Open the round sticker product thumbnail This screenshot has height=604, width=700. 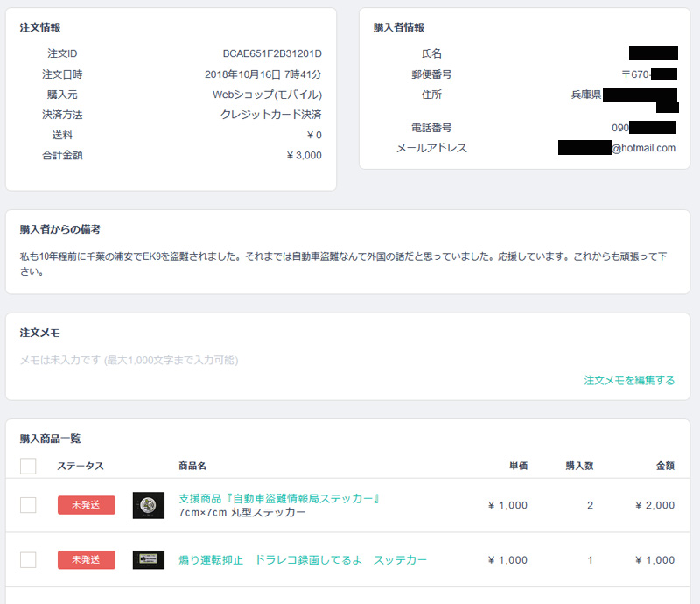click(x=149, y=505)
